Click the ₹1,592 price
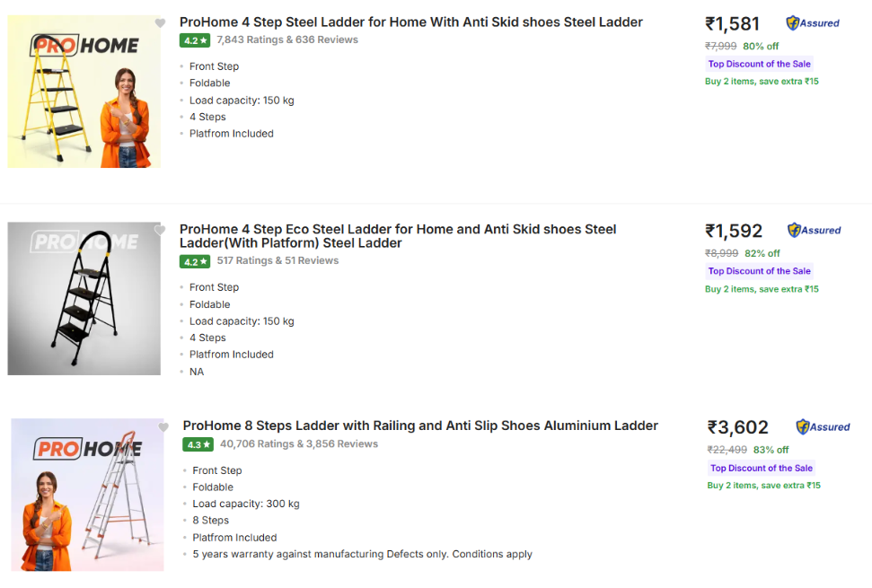The image size is (872, 588). [x=734, y=231]
